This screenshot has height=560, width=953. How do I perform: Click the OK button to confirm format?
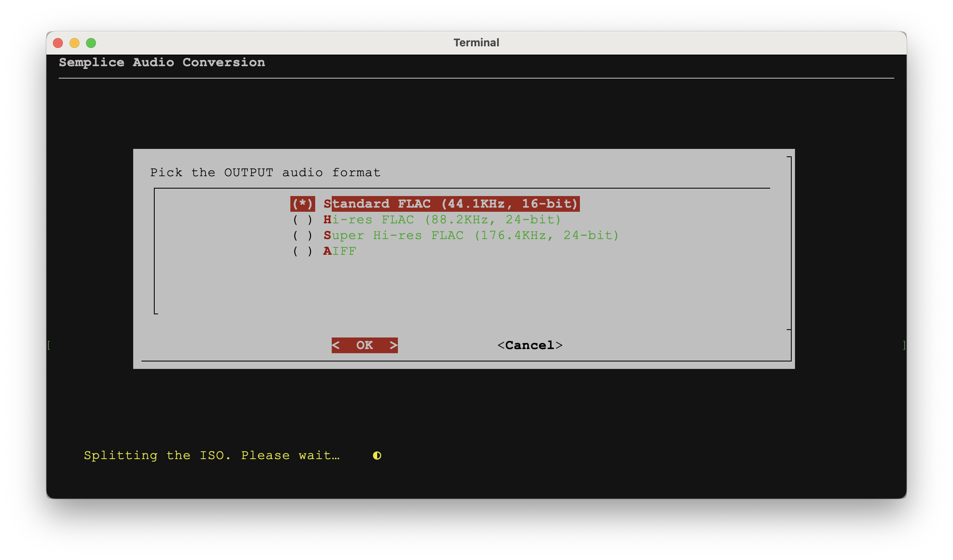click(x=364, y=345)
